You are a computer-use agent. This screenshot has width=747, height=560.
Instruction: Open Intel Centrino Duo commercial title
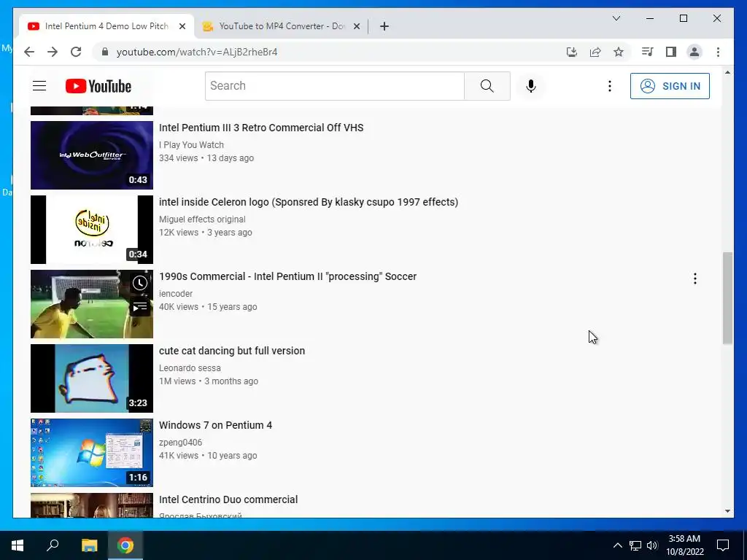click(228, 499)
